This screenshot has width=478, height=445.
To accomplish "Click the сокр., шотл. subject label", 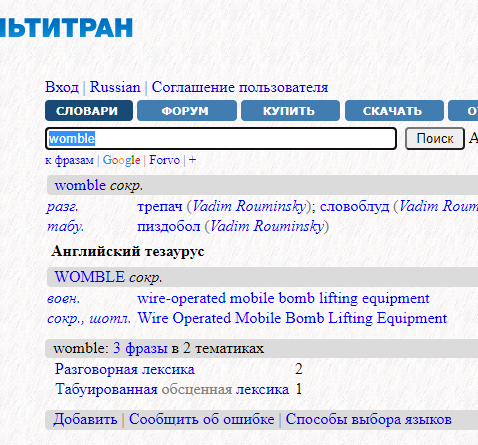I will tap(89, 319).
